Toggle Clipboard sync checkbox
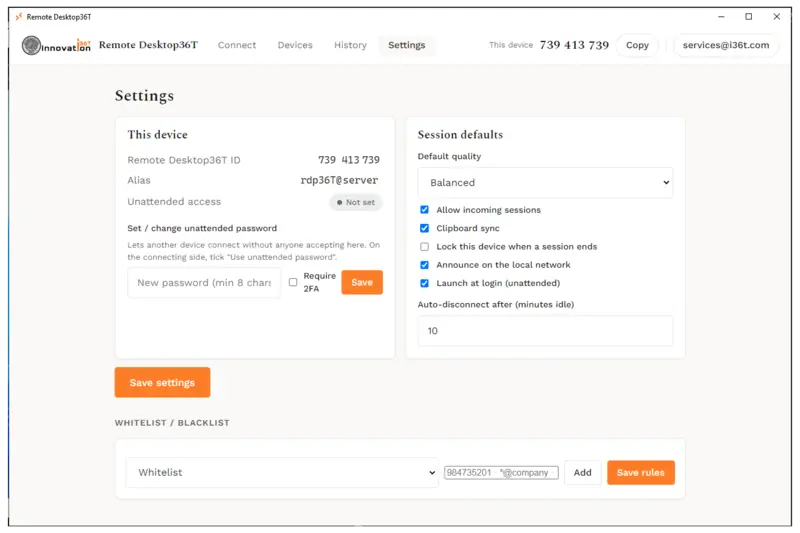Screen dimensions: 800x533 tap(424, 228)
